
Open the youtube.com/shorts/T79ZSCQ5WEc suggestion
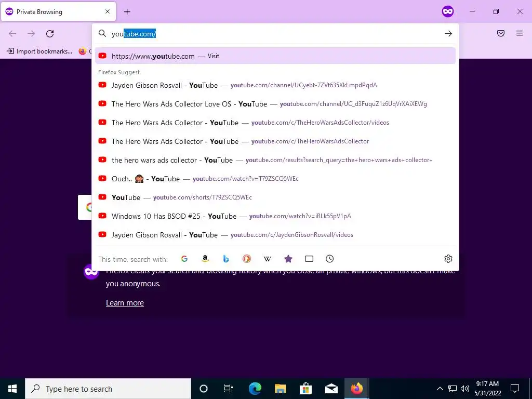[x=275, y=197]
